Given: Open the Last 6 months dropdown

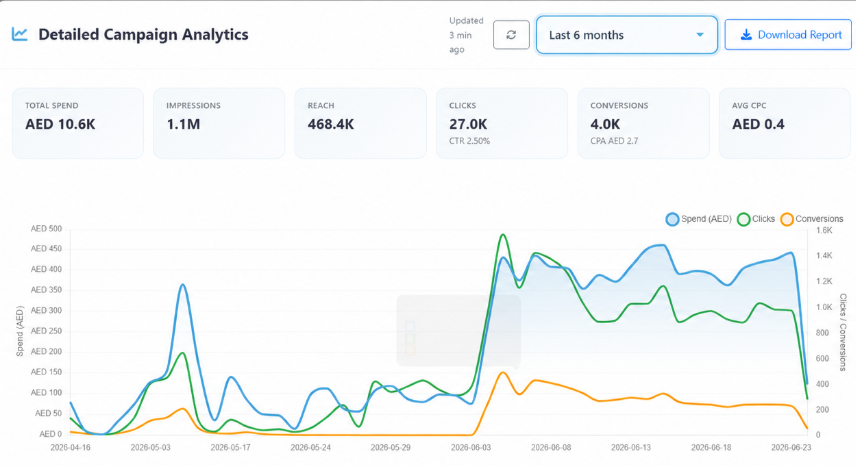Looking at the screenshot, I should coord(627,35).
